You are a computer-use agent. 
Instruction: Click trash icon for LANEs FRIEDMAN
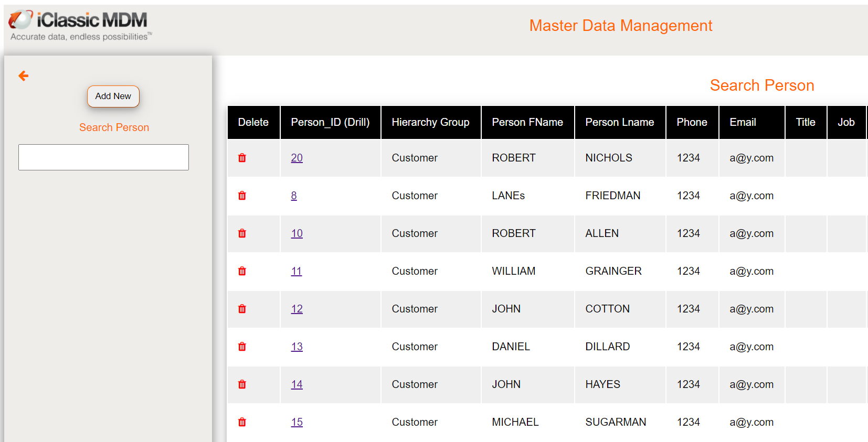(x=242, y=196)
